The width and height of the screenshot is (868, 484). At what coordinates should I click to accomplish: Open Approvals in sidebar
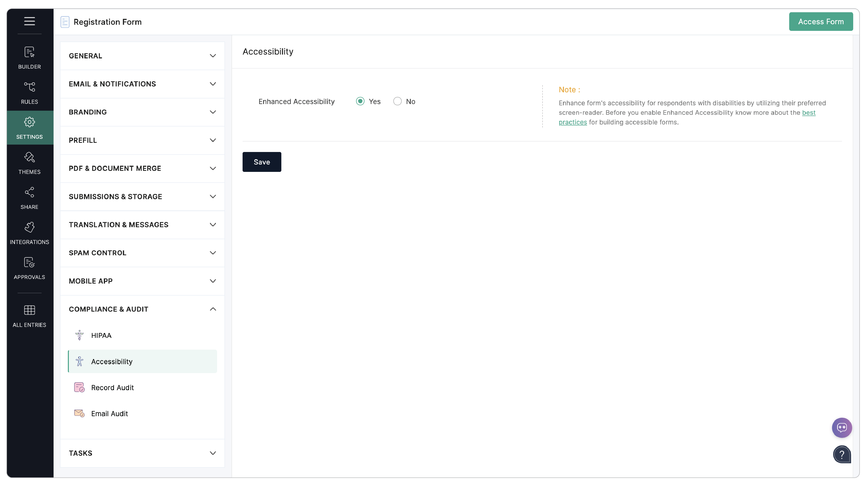29,268
